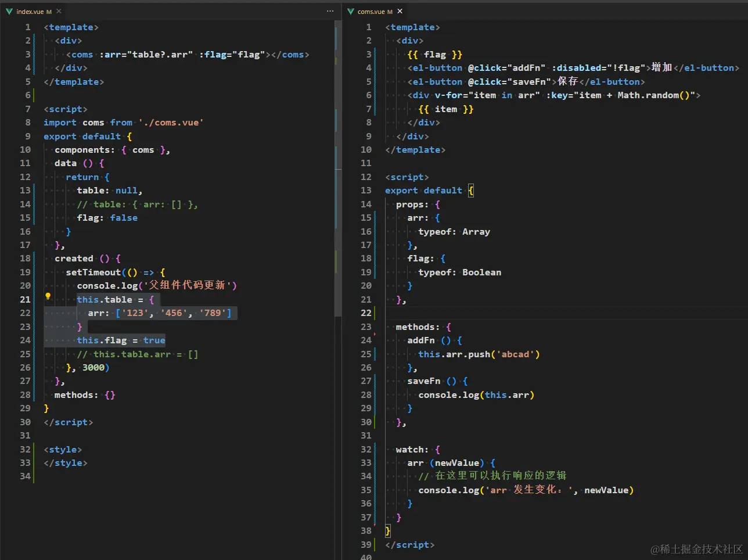Show code actions via lightbulb on line 21
Image resolution: width=748 pixels, height=560 pixels.
tap(48, 296)
